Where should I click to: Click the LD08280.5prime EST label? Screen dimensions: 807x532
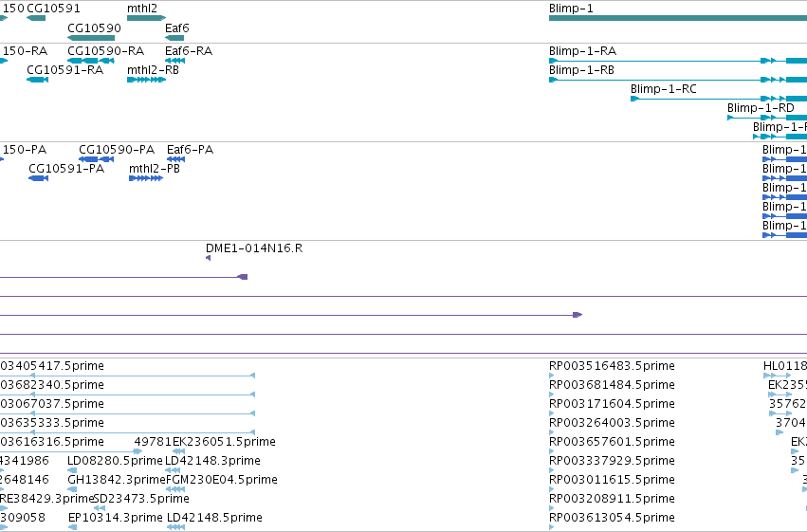tap(115, 461)
